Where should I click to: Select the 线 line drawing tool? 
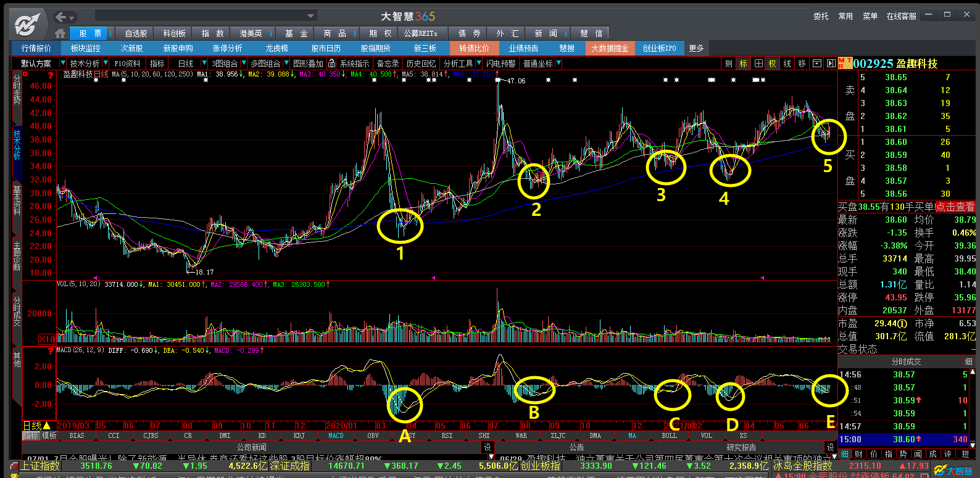click(787, 64)
